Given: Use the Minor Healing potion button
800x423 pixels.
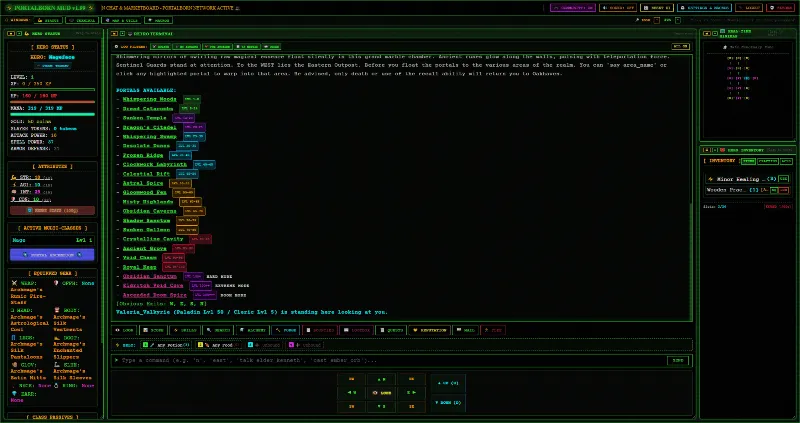Looking at the screenshot, I should point(784,179).
